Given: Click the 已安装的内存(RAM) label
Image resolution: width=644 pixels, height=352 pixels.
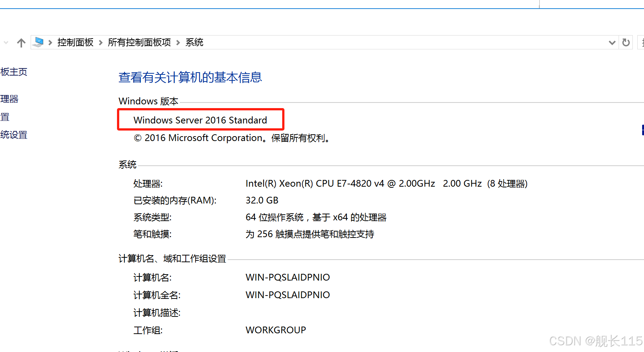Looking at the screenshot, I should pos(175,201).
